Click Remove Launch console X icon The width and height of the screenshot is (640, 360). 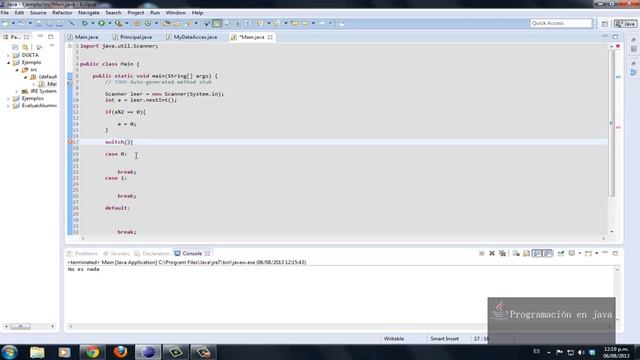492,253
